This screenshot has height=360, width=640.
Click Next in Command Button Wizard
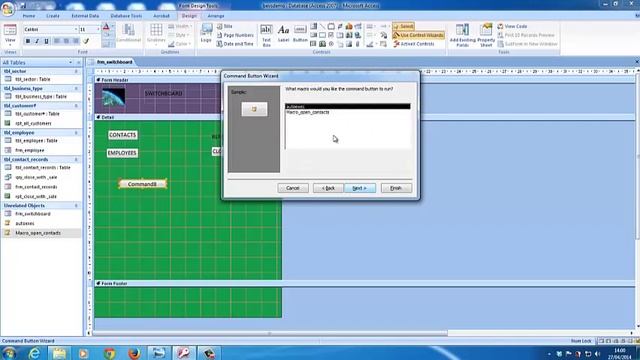click(x=360, y=188)
